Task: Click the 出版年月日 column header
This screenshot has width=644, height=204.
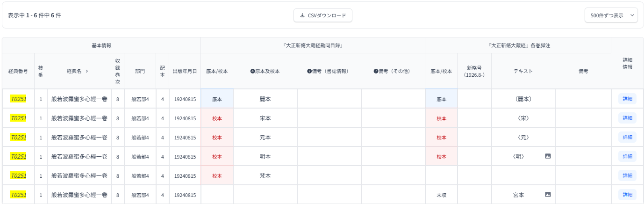Action: click(x=185, y=71)
